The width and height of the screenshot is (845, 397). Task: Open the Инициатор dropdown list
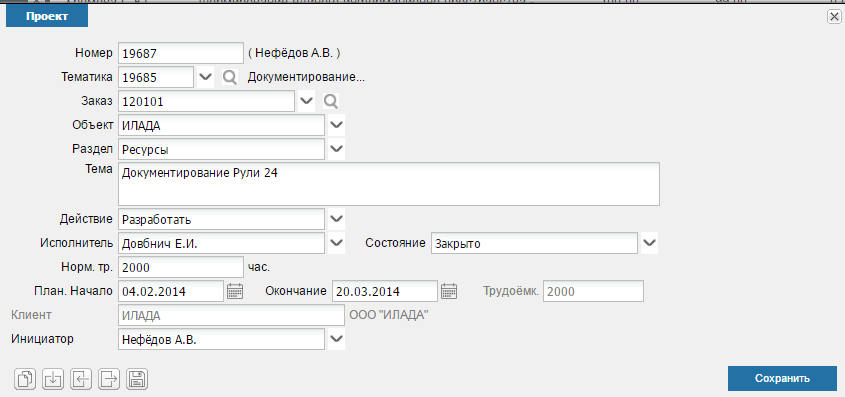(x=336, y=339)
